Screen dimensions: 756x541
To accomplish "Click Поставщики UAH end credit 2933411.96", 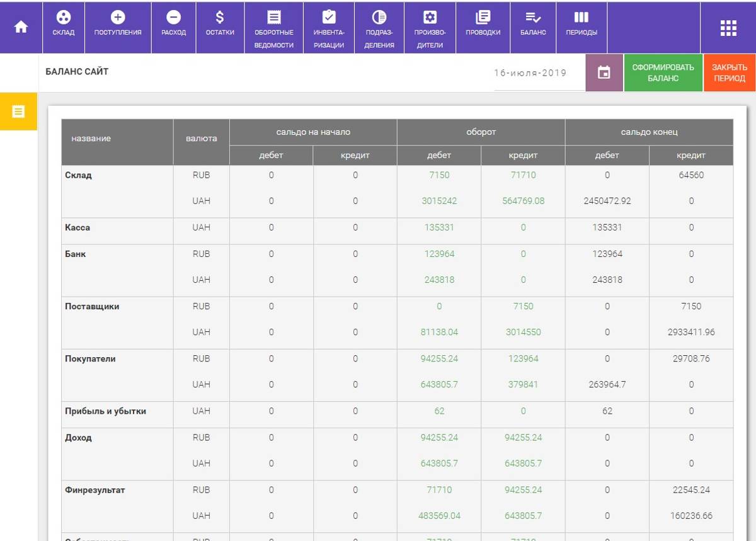I will (x=691, y=332).
